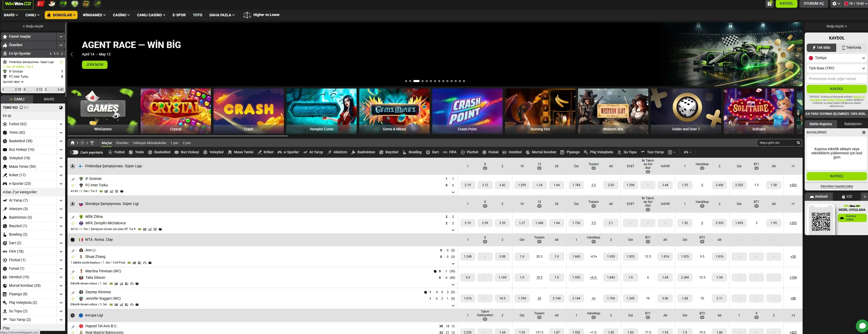Screen dimensions: 868x334
Task: Click the Promosyon kodu input field
Action: (837, 79)
